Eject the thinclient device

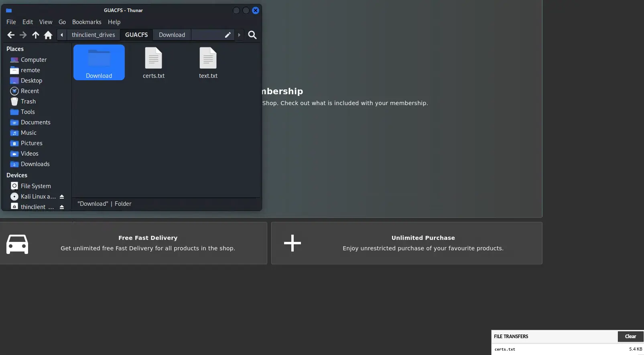62,207
